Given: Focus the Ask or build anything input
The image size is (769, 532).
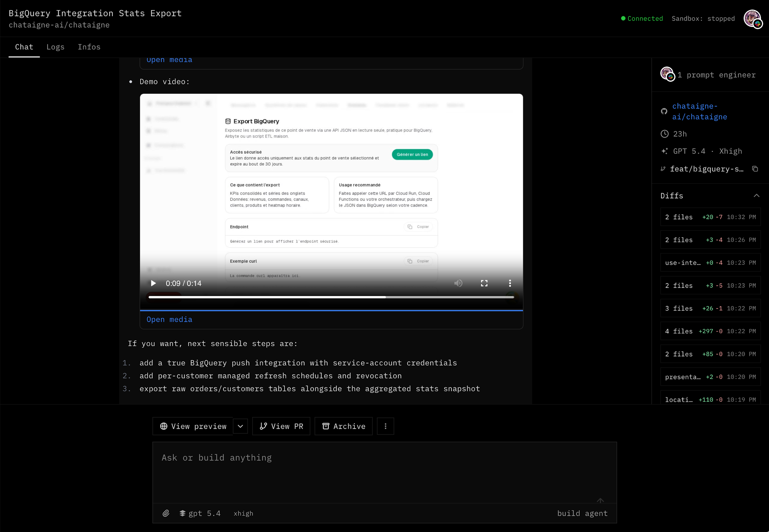Looking at the screenshot, I should (385, 473).
